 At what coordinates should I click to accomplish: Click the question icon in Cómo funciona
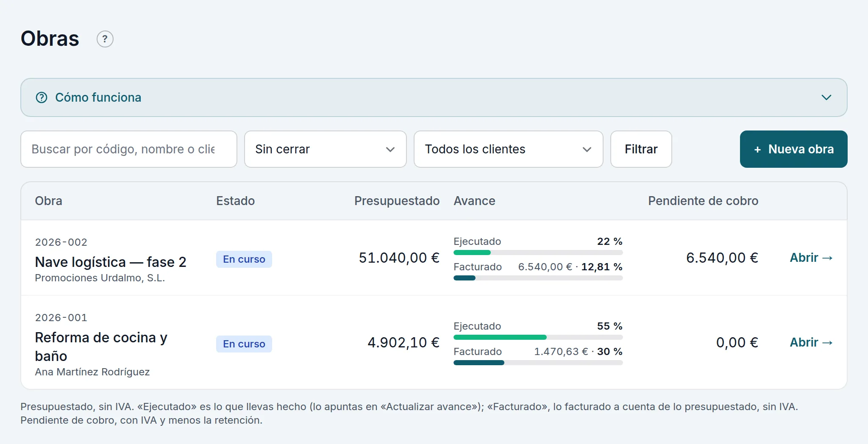(x=42, y=97)
